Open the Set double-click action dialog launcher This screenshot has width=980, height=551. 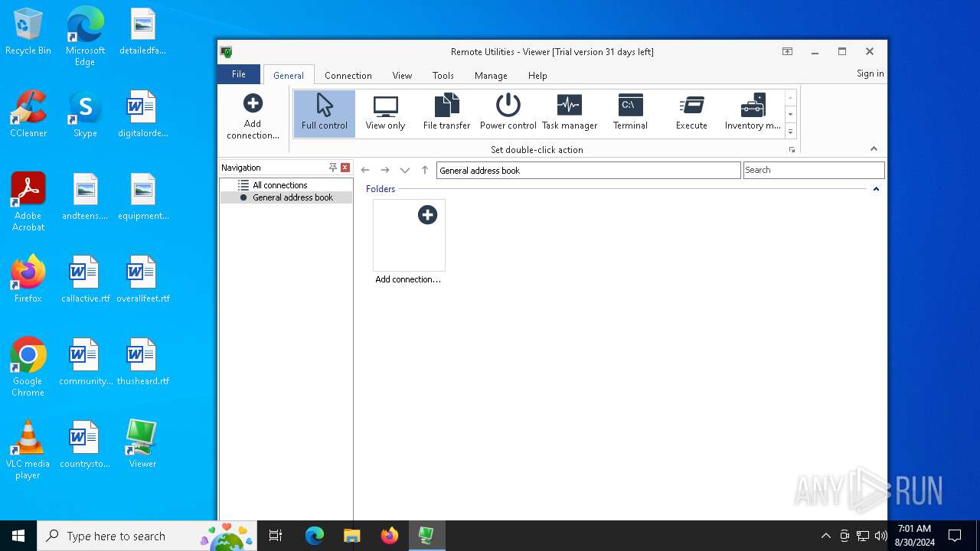click(792, 150)
